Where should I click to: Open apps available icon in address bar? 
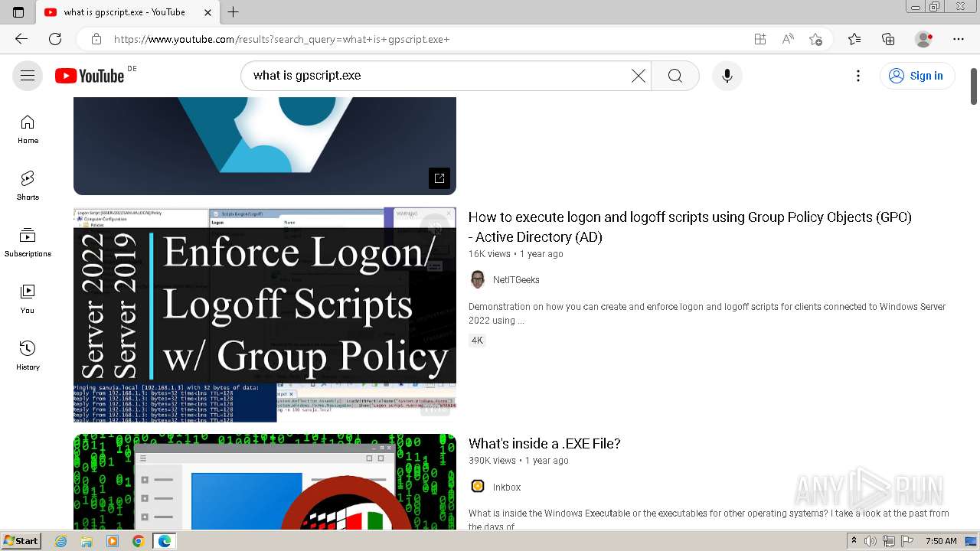(x=759, y=39)
